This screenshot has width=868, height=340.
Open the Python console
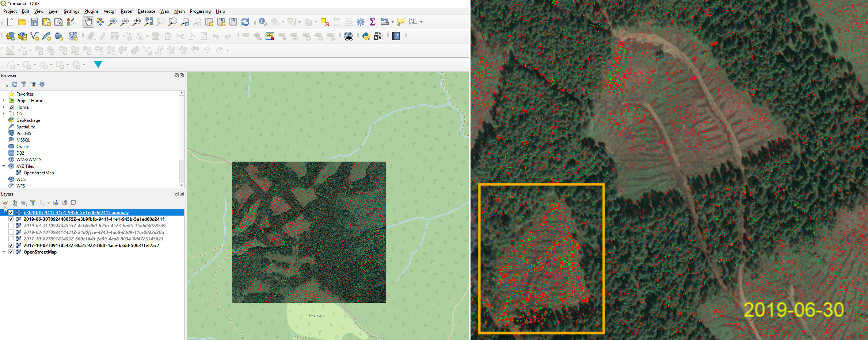click(366, 36)
